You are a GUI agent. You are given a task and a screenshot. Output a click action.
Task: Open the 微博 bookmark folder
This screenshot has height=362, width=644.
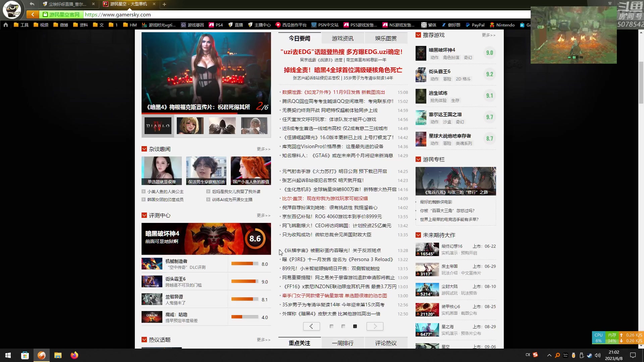pos(61,25)
